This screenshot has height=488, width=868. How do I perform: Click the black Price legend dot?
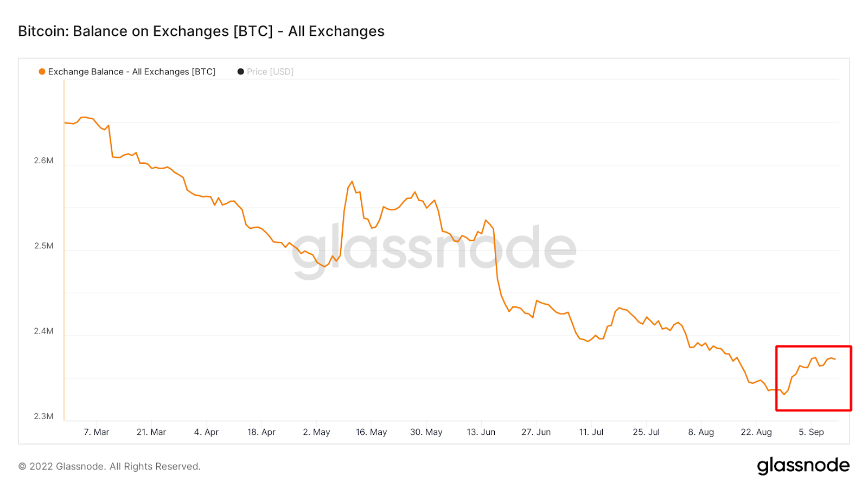coord(241,72)
